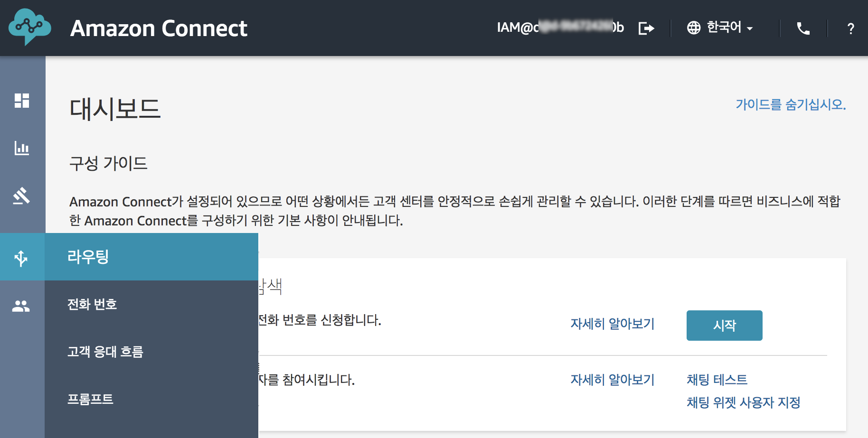Open the help question mark icon
868x438 pixels.
tap(851, 29)
